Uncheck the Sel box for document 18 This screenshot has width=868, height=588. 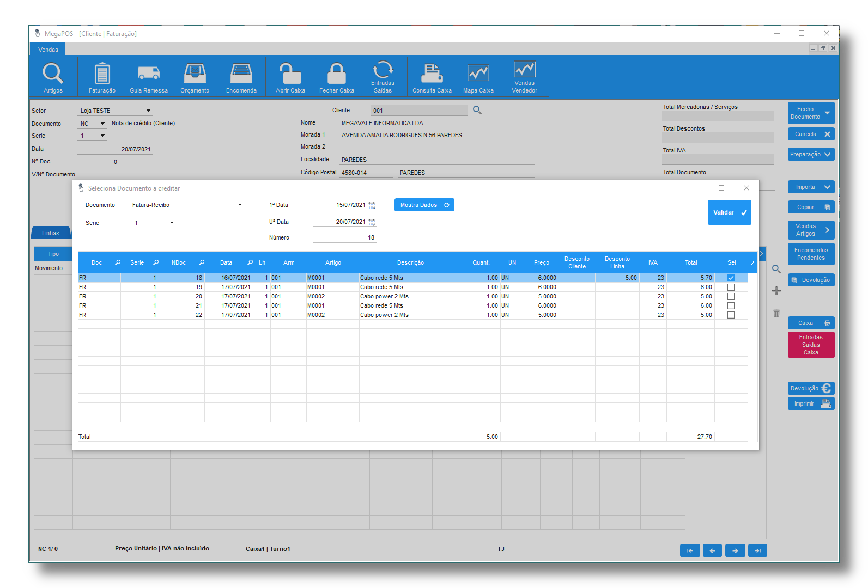pos(731,278)
